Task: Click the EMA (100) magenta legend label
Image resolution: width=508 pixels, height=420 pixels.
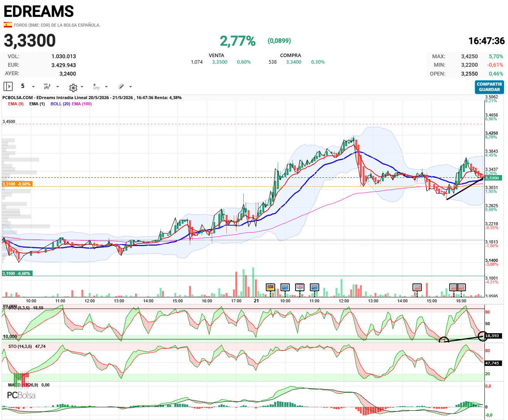Action: [82, 104]
